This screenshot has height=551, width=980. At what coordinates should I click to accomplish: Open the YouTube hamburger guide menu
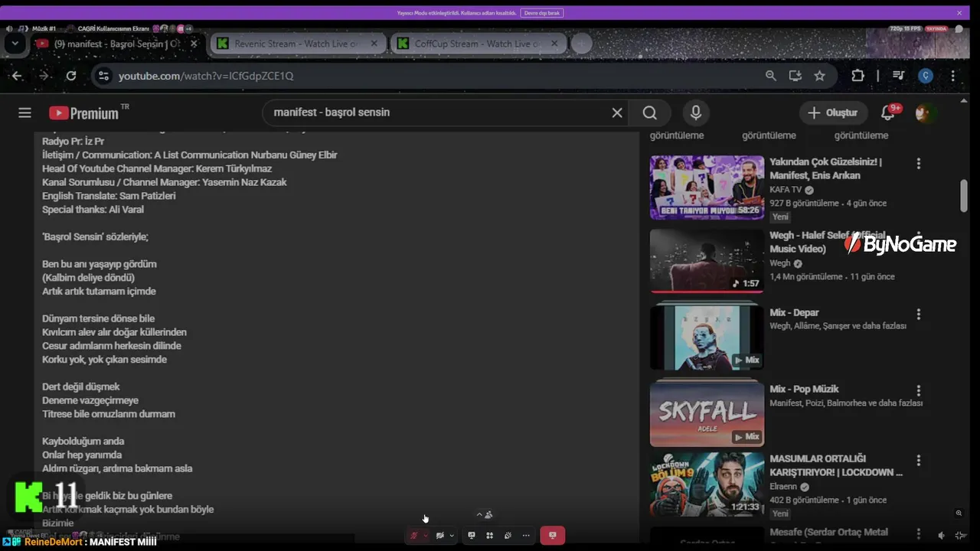pyautogui.click(x=24, y=113)
